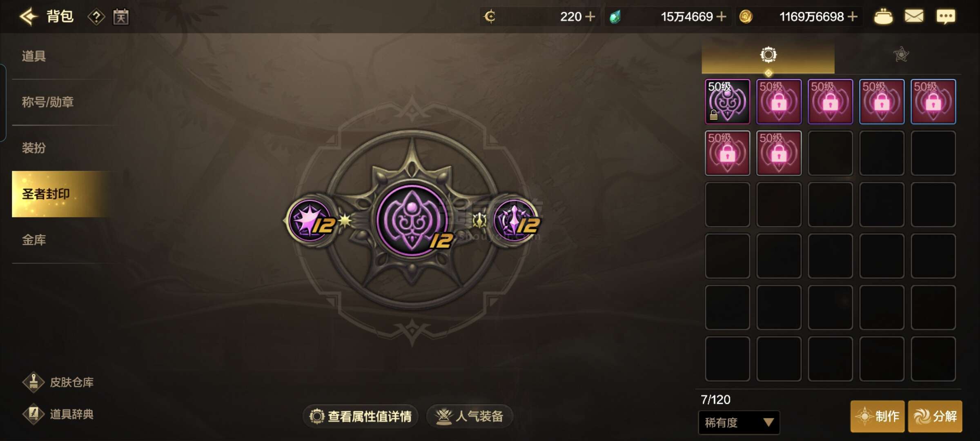Click the 分解 dismantle button

(935, 416)
